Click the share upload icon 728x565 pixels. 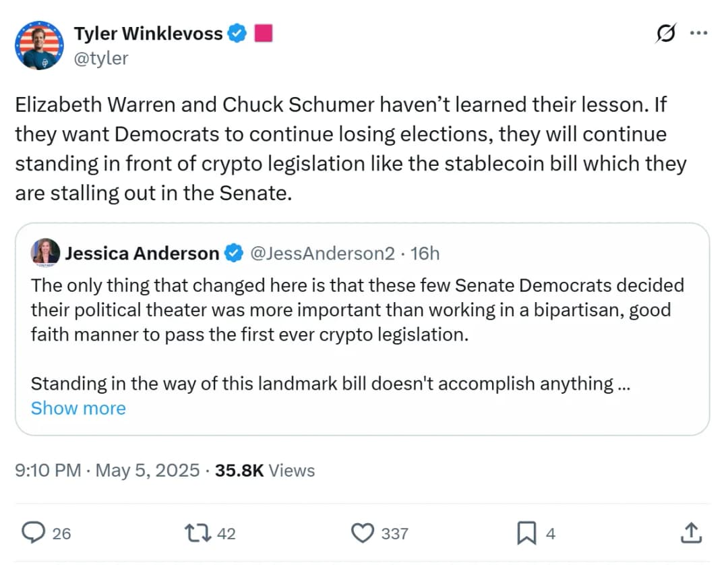pyautogui.click(x=690, y=533)
